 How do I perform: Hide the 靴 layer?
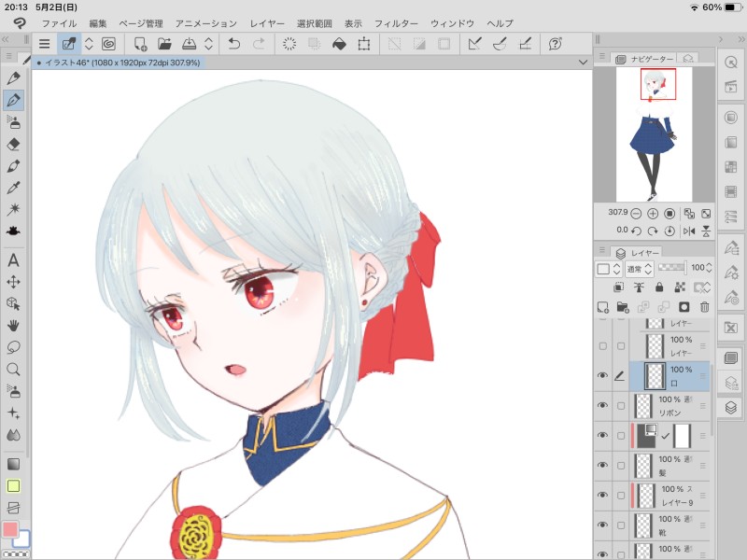(602, 525)
